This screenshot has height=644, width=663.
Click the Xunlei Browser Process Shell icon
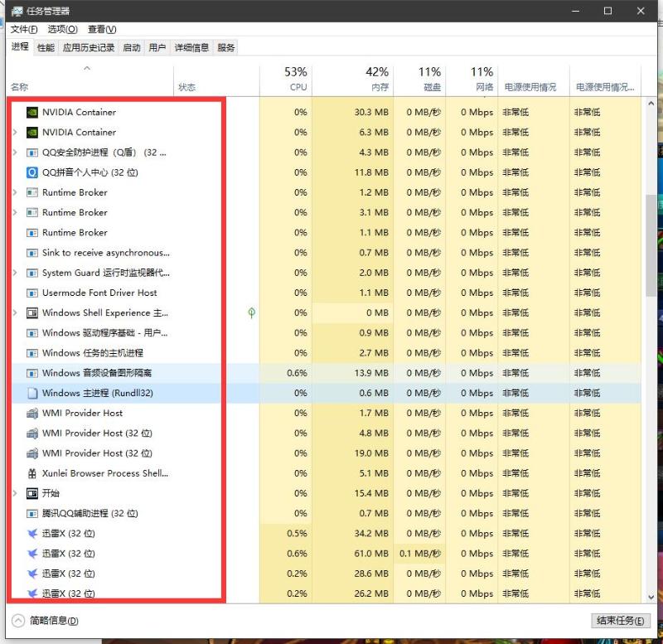[x=32, y=473]
